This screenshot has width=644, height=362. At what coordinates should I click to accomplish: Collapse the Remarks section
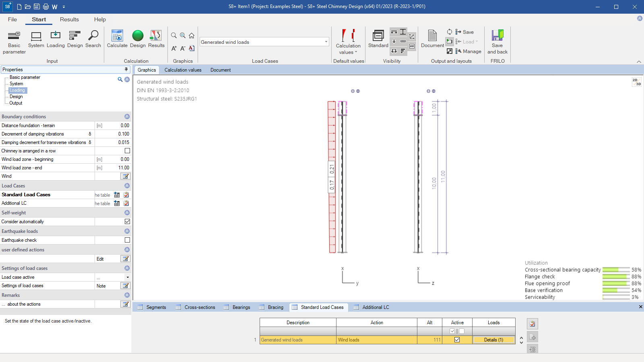pos(127,295)
